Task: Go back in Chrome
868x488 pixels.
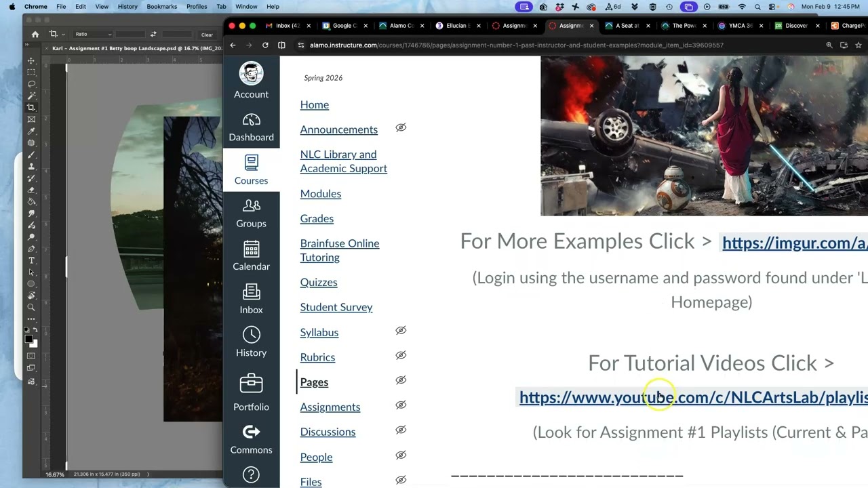Action: point(233,45)
